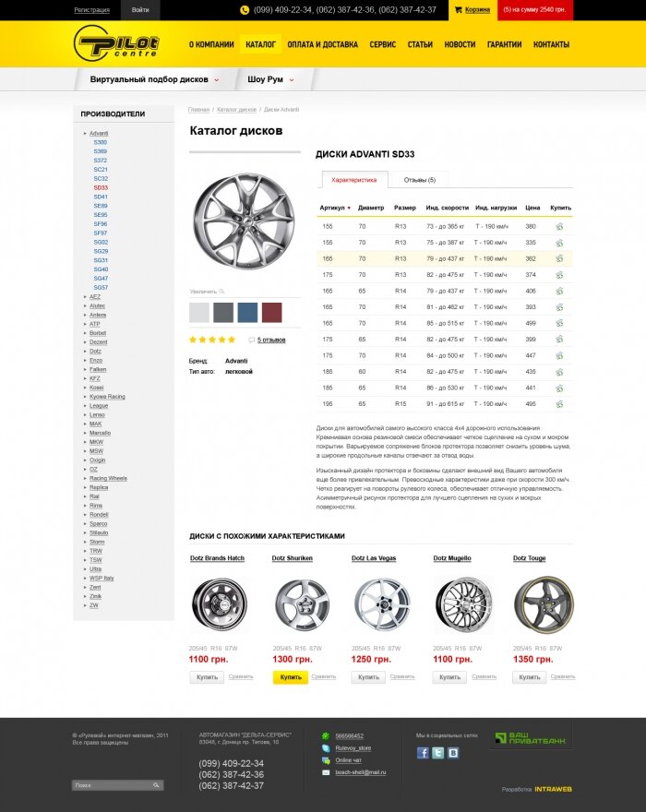Click the chat icon beside Online чат

point(326,760)
